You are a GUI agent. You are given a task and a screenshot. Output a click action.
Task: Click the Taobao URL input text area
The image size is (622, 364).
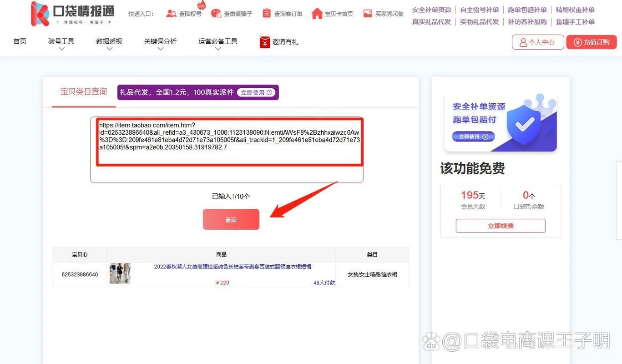pyautogui.click(x=227, y=150)
